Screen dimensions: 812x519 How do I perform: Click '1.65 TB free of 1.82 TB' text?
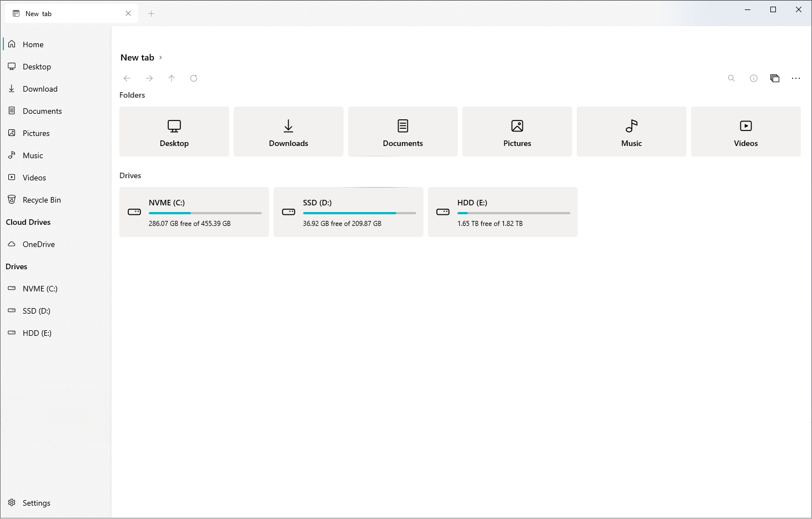tap(490, 224)
